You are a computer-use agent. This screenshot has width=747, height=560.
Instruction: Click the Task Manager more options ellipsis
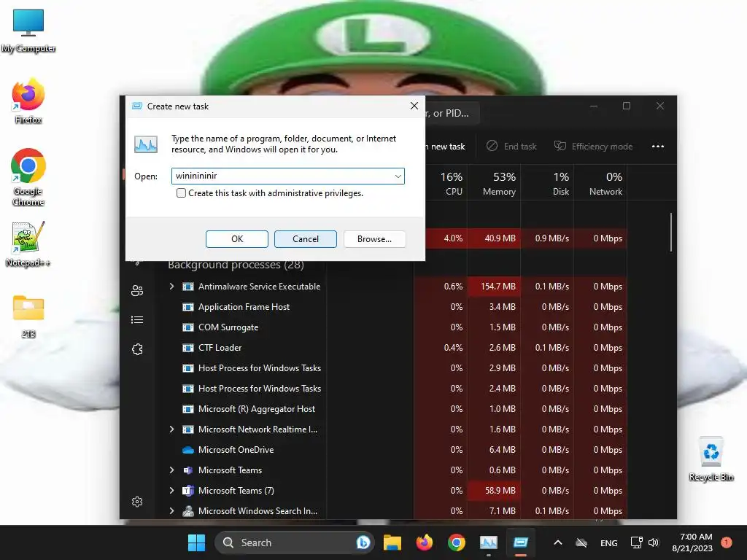657,146
